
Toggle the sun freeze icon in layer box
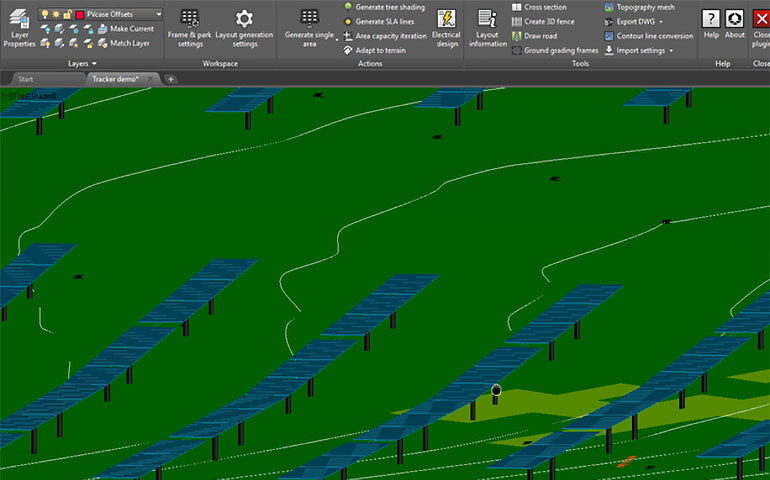(56, 14)
